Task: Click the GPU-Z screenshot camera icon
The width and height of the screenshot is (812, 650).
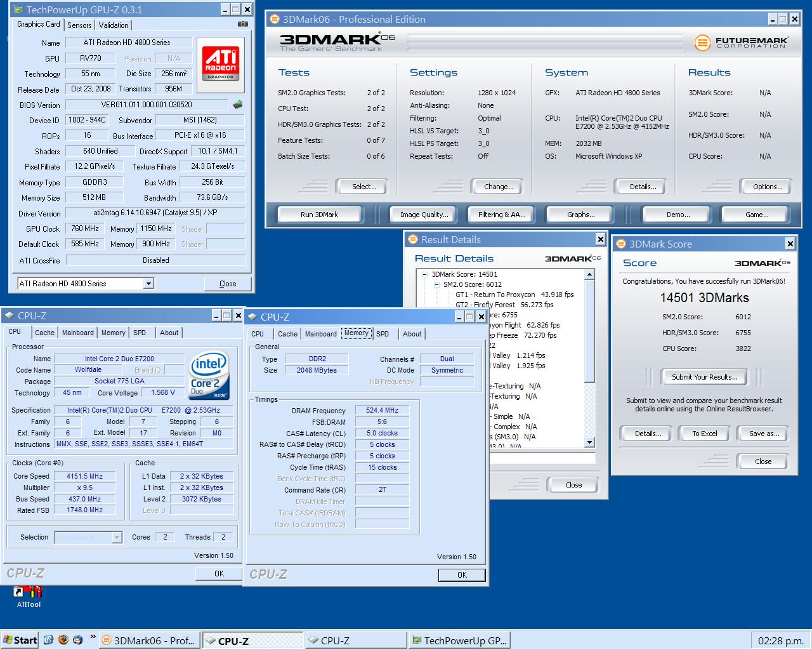Action: point(242,24)
